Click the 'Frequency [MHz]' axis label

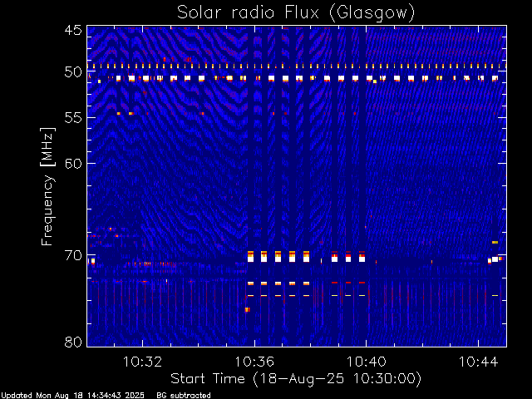(x=47, y=186)
